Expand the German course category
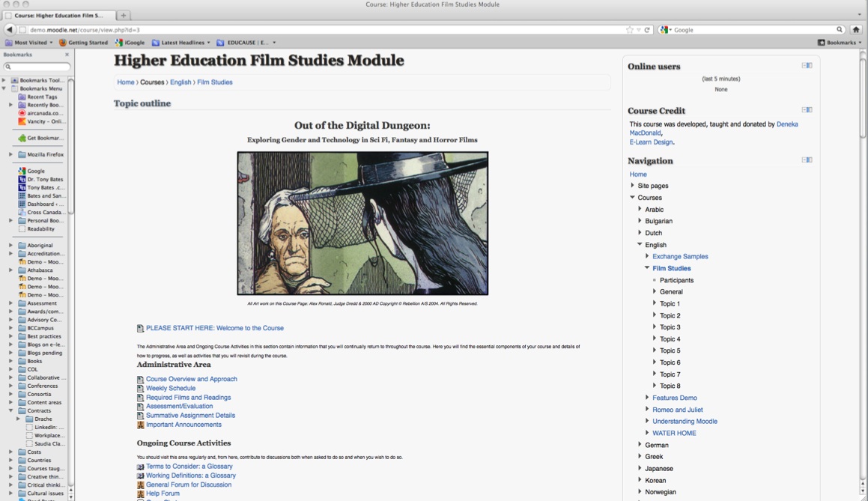The width and height of the screenshot is (868, 501). pos(640,445)
